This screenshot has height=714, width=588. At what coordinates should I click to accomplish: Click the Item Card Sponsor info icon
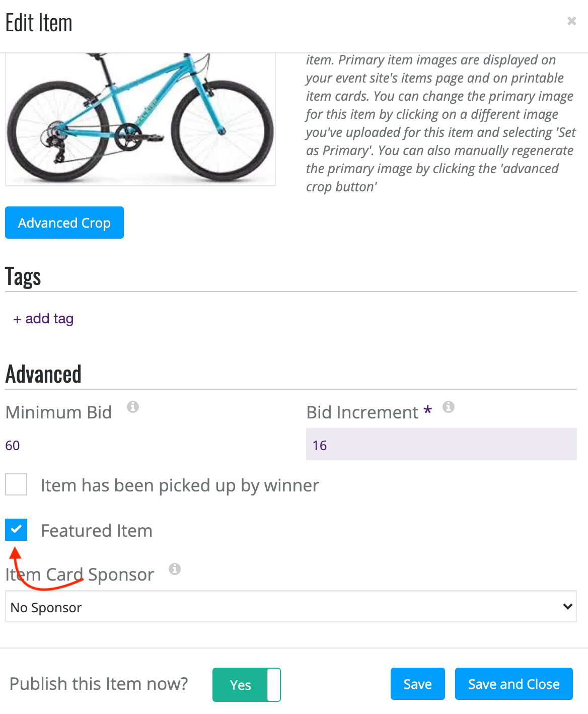175,568
